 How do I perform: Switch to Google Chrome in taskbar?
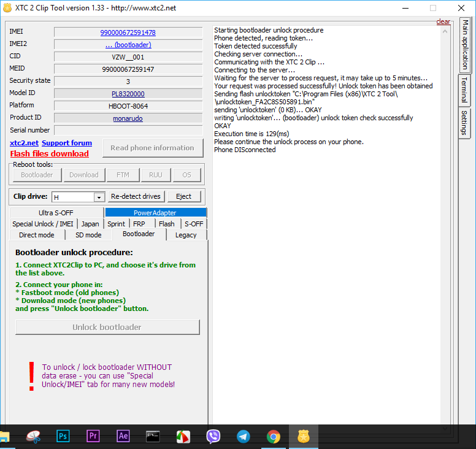274,436
